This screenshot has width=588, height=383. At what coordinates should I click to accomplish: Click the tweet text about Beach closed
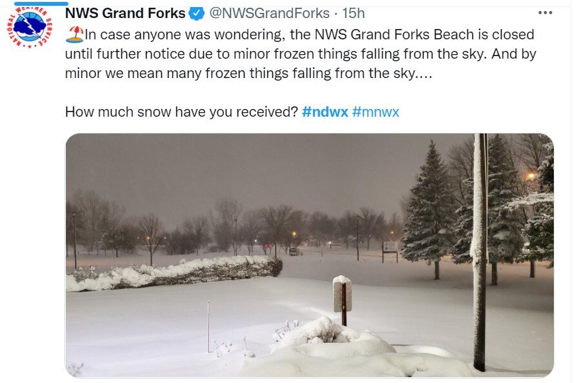click(300, 54)
